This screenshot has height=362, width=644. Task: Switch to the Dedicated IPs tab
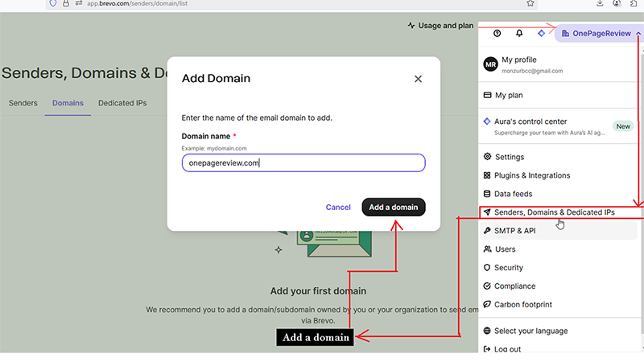click(x=122, y=103)
